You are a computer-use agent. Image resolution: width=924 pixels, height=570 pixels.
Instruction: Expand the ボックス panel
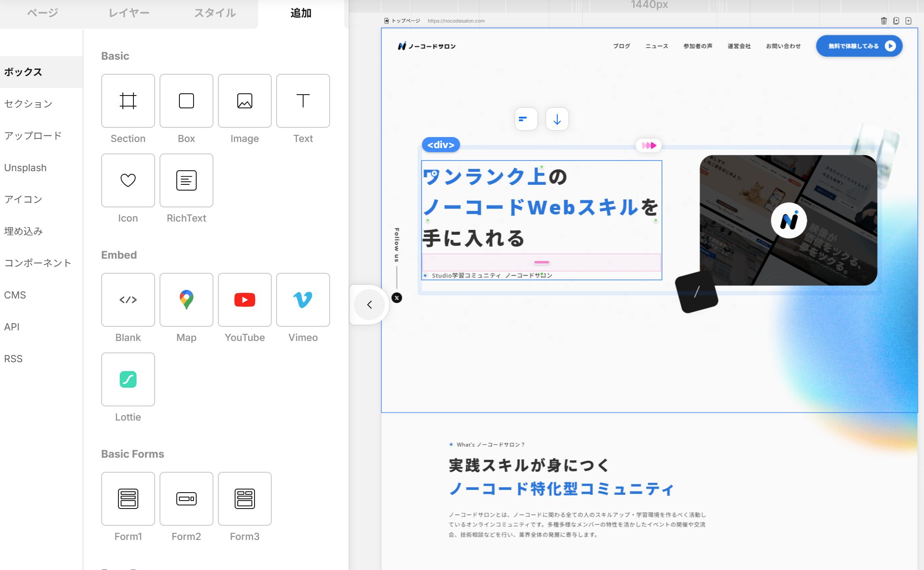click(x=24, y=72)
